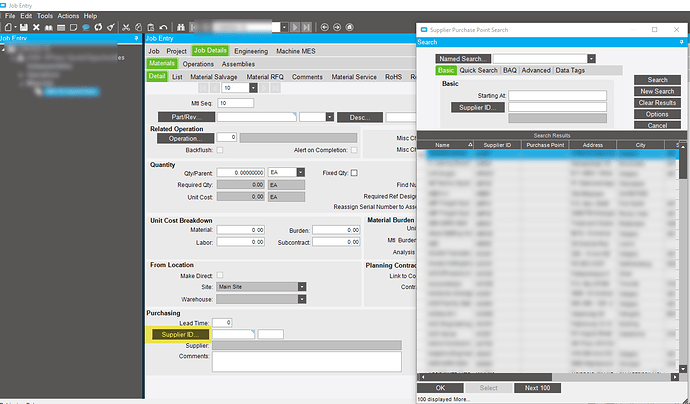
Task: Click the Starting At input field
Action: (558, 95)
